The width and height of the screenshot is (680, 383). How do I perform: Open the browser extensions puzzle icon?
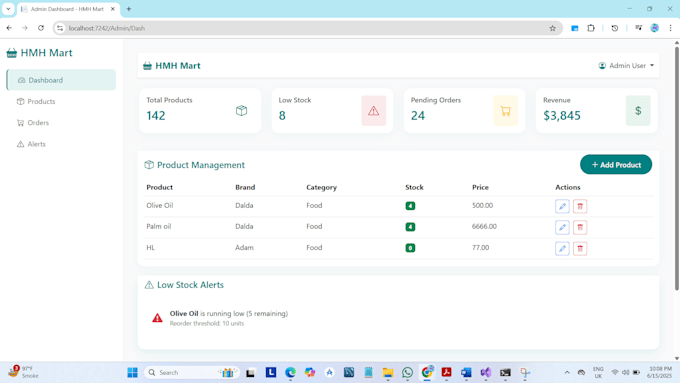point(591,28)
